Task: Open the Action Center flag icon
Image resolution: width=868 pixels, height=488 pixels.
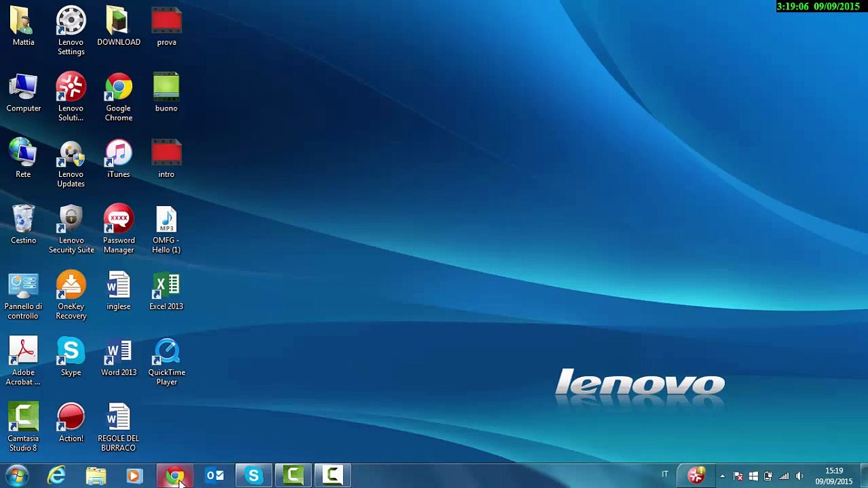Action: pos(738,476)
